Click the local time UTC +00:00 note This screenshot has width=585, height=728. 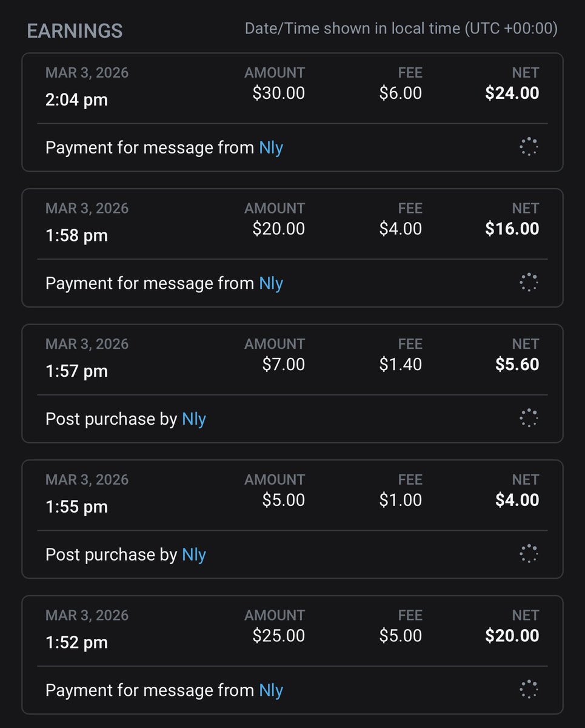pyautogui.click(x=401, y=29)
